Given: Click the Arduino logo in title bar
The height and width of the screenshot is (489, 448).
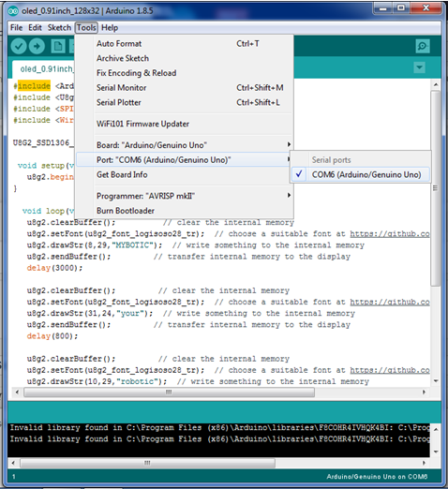Looking at the screenshot, I should click(13, 11).
